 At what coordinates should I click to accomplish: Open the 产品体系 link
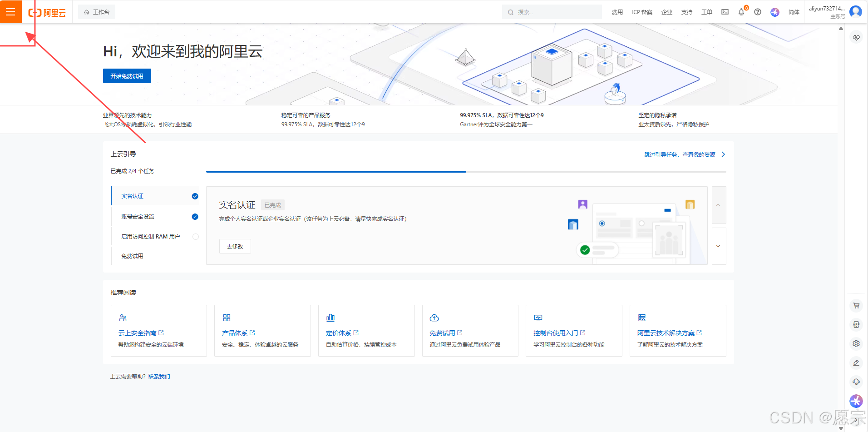coord(235,333)
